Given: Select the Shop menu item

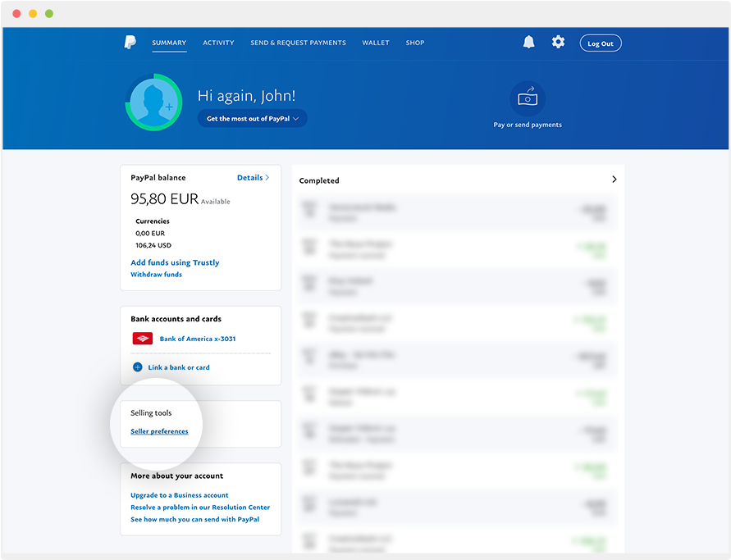Looking at the screenshot, I should (414, 42).
